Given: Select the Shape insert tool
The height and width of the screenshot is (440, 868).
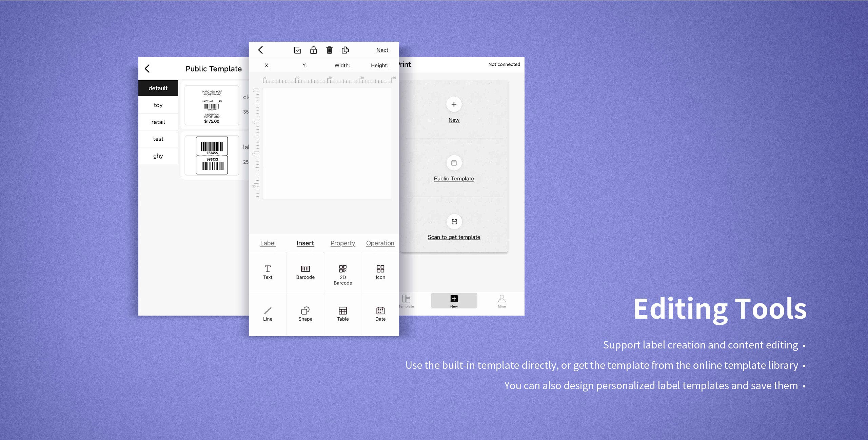Looking at the screenshot, I should [x=305, y=313].
